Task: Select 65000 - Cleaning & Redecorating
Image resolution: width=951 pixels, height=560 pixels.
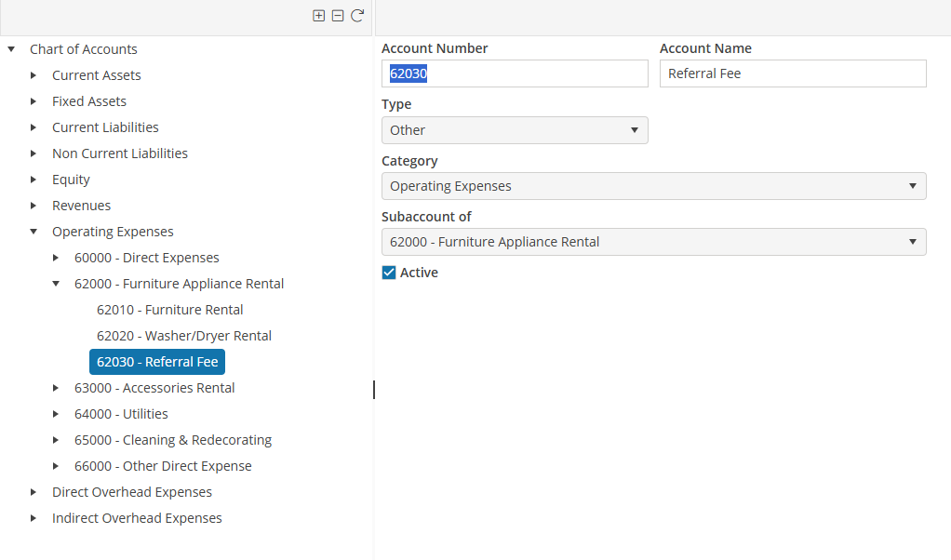Action: coord(172,440)
